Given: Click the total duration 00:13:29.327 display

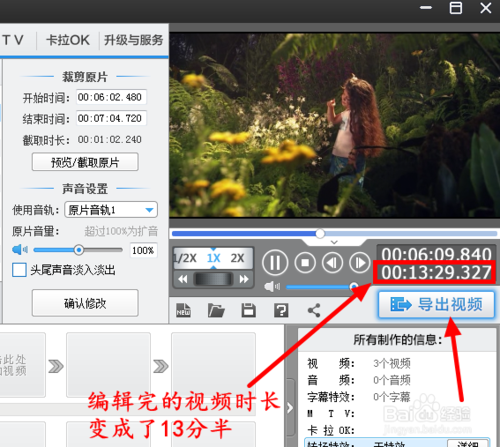Looking at the screenshot, I should [436, 272].
